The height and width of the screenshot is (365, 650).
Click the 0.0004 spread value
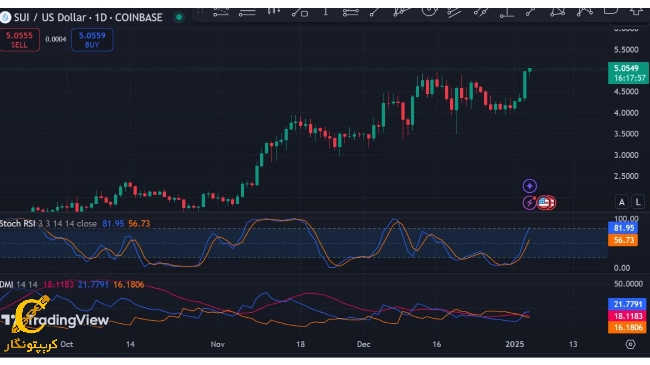(56, 39)
